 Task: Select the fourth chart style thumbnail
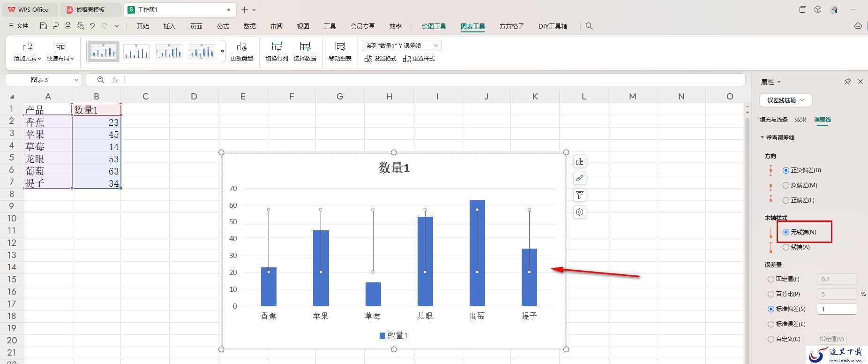click(x=202, y=52)
